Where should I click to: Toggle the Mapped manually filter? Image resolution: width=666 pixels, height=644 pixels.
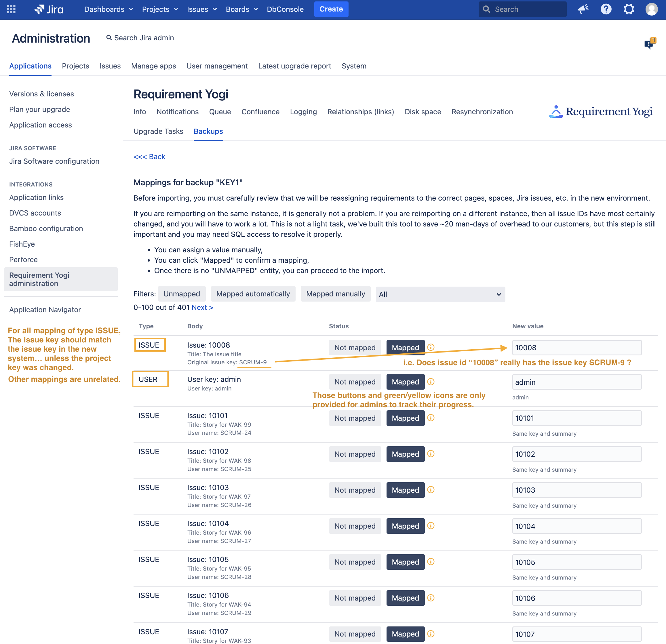(x=335, y=294)
